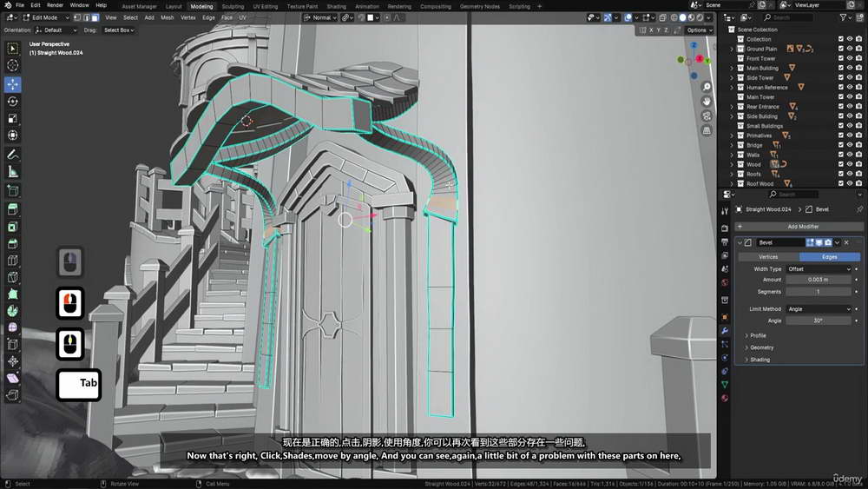Toggle camera view icon in viewport
This screenshot has width=868, height=489.
(x=707, y=116)
